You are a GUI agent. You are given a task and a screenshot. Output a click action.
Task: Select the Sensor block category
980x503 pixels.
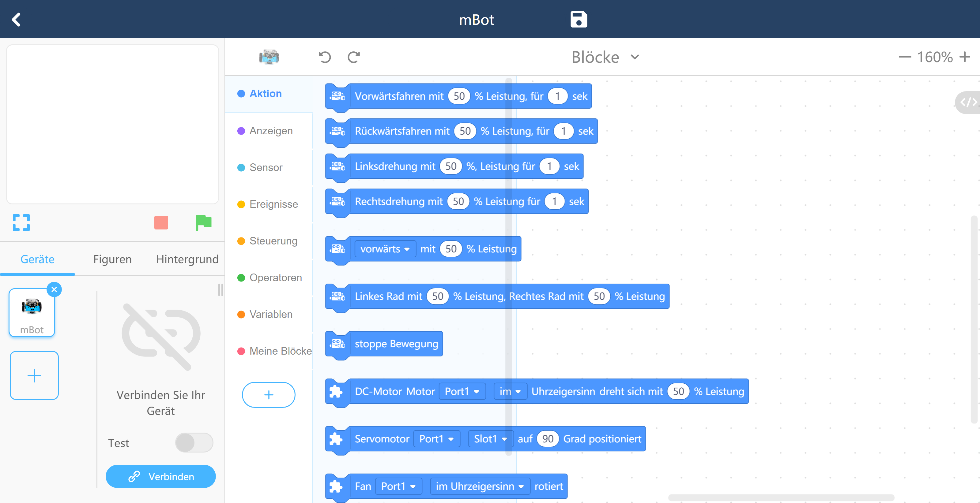pyautogui.click(x=269, y=167)
